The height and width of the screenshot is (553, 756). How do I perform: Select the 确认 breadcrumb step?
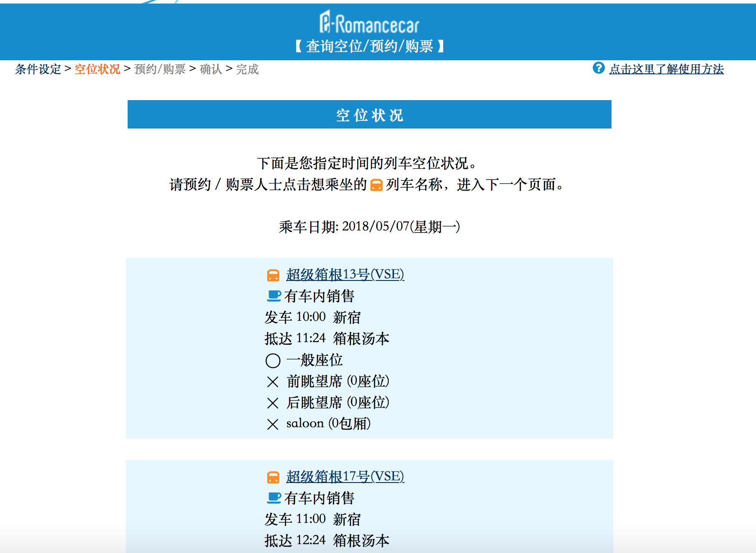(211, 69)
